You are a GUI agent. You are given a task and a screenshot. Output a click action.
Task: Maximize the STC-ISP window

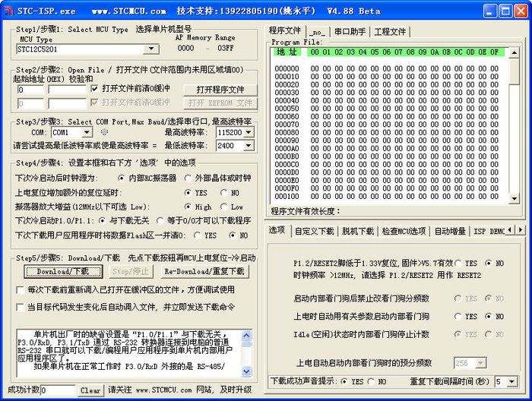point(505,11)
